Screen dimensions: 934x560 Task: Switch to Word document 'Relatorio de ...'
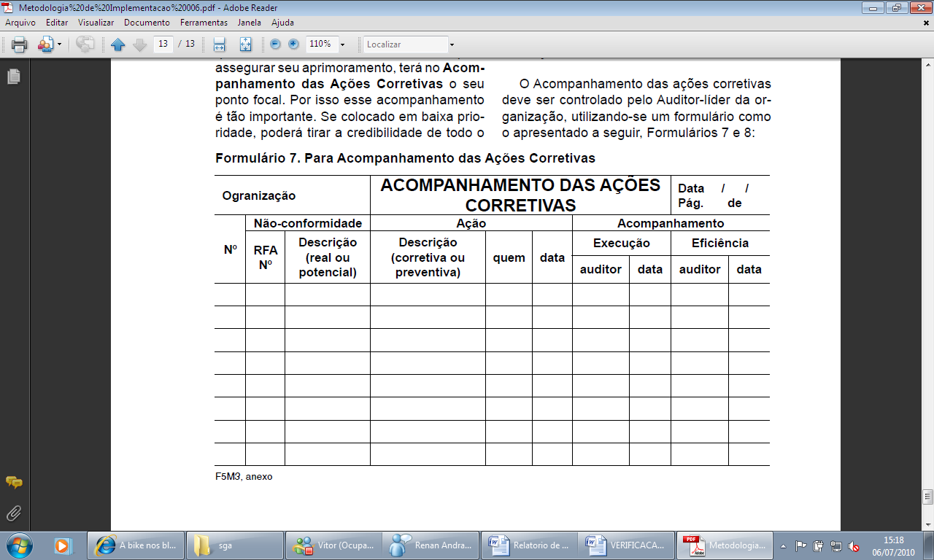(530, 545)
